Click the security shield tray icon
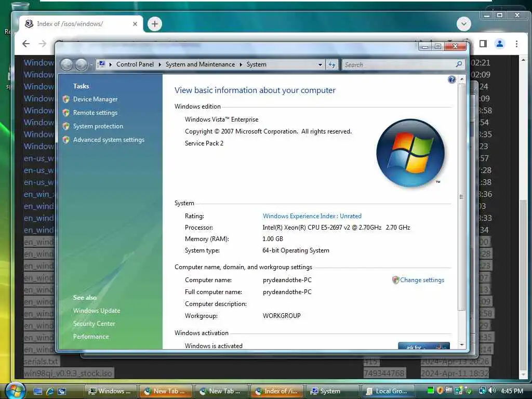This screenshot has width=532, height=399. pos(440,391)
